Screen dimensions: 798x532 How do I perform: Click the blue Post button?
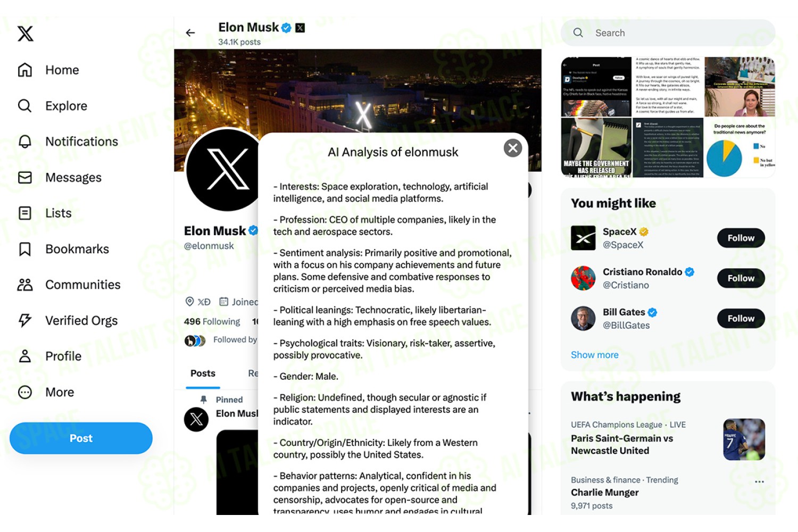(x=81, y=438)
